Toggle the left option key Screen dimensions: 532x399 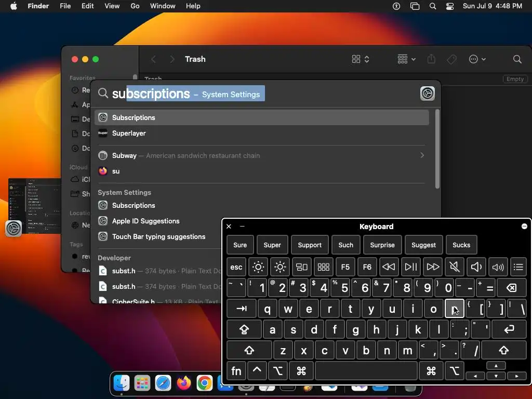pyautogui.click(x=277, y=371)
